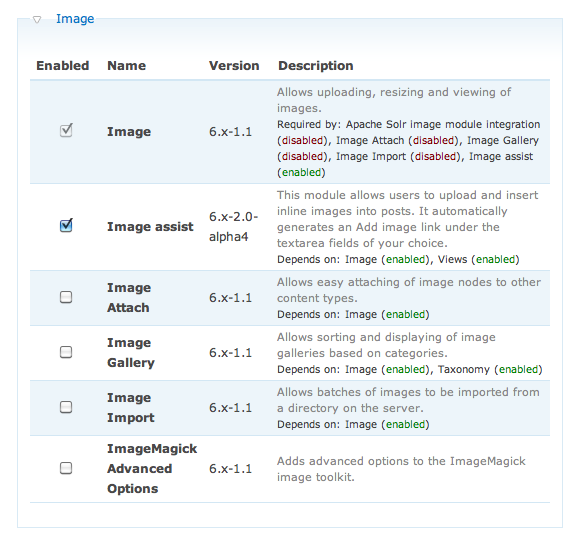Enable the Image Import module checkbox
Screen dimensions: 577x533
pyautogui.click(x=66, y=407)
